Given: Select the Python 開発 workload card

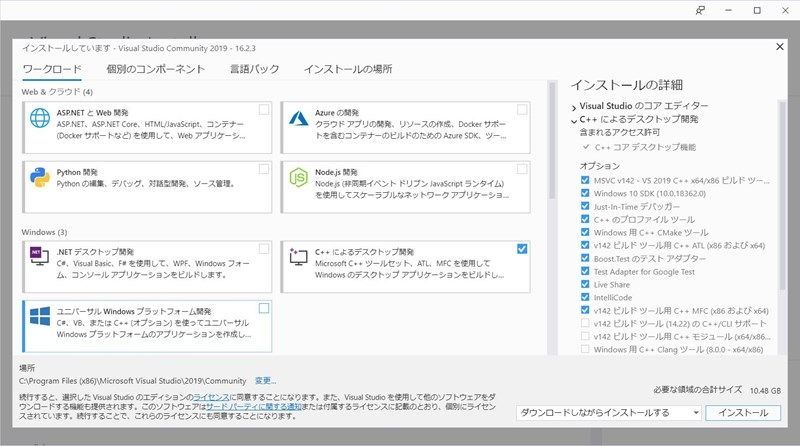Looking at the screenshot, I should (x=147, y=187).
